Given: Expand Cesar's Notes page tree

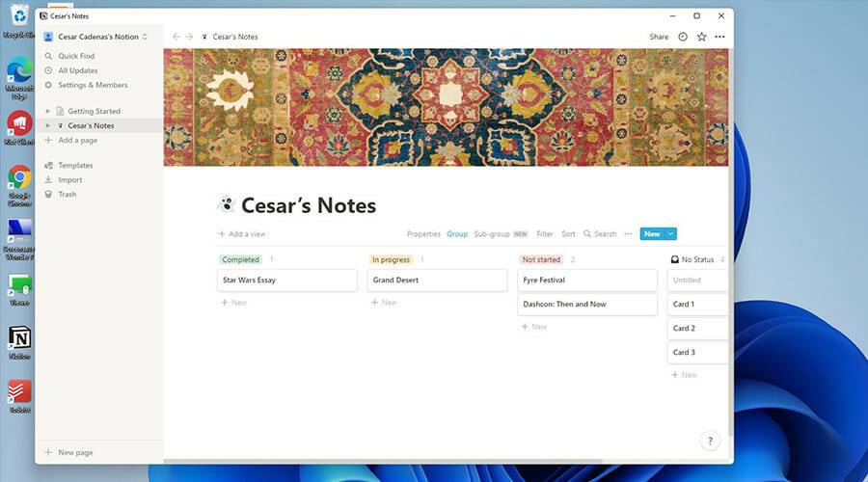Looking at the screenshot, I should pyautogui.click(x=47, y=125).
